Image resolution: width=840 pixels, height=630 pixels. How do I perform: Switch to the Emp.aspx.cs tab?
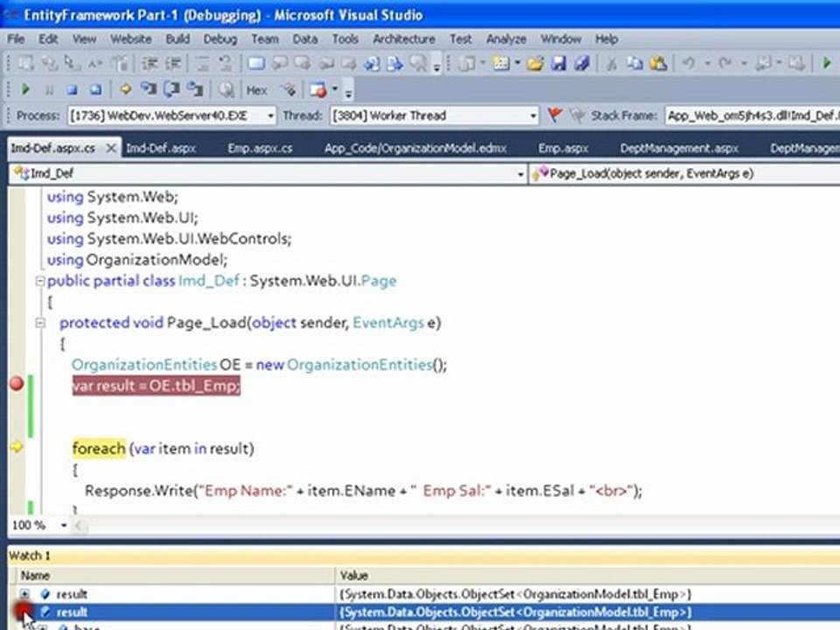(260, 149)
